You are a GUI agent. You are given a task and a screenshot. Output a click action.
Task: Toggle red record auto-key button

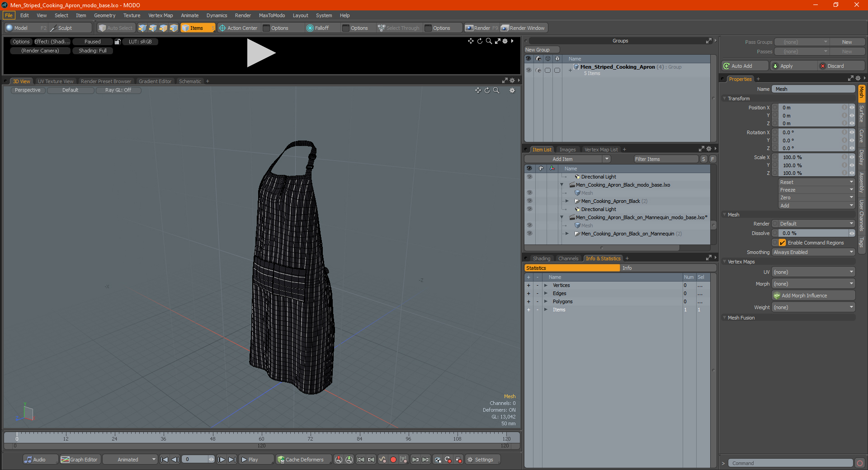pos(393,460)
